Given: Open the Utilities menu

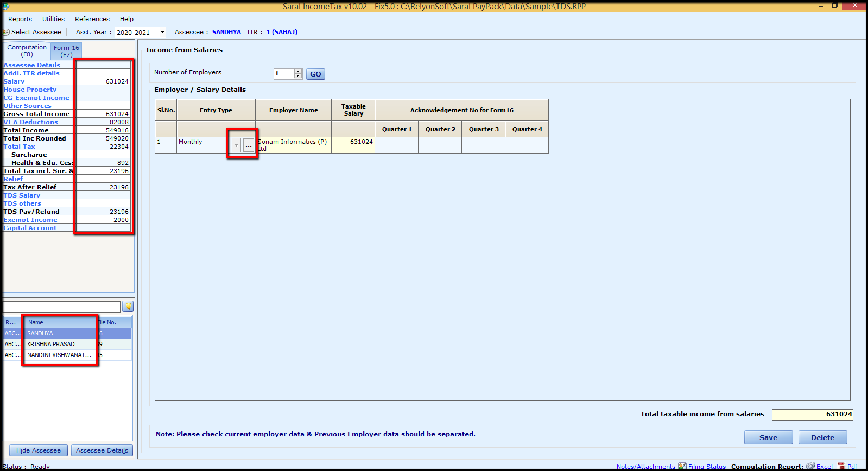Looking at the screenshot, I should click(x=53, y=19).
